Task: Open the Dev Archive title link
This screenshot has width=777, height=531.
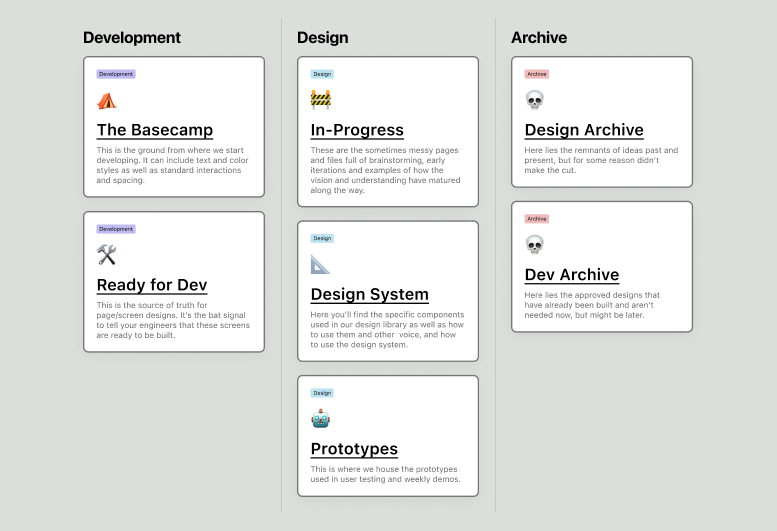Action: point(571,275)
